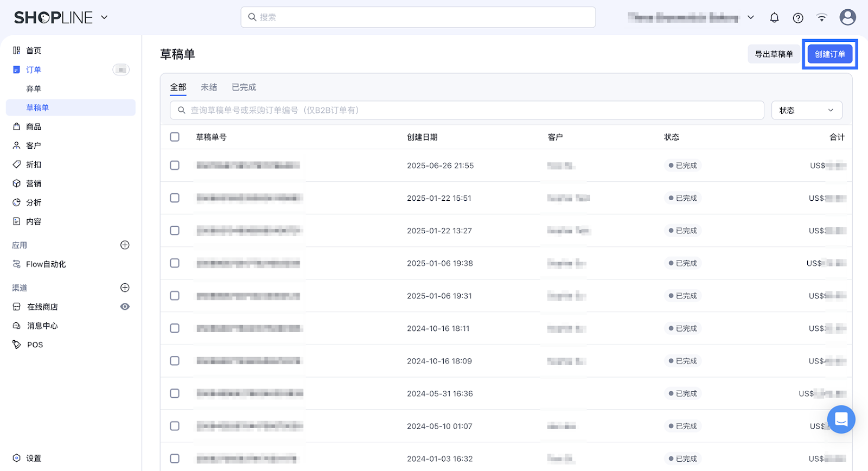The image size is (868, 471).
Task: Click the magnifier in the top search bar
Action: click(x=252, y=17)
